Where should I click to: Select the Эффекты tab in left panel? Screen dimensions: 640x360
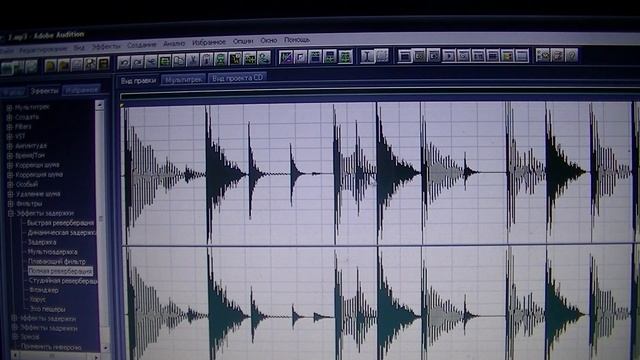(44, 91)
